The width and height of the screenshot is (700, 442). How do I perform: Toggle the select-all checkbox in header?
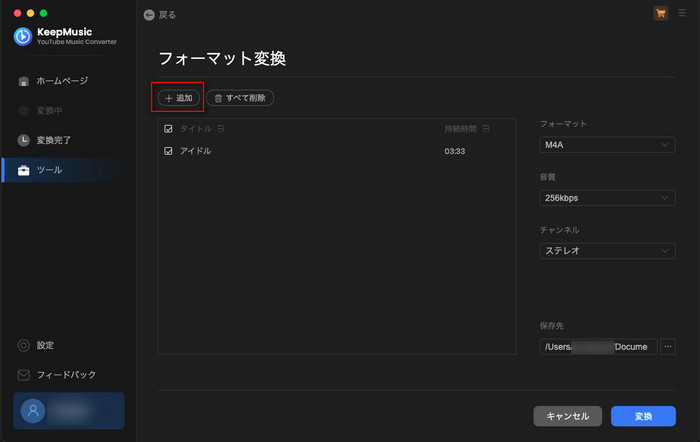(x=168, y=129)
